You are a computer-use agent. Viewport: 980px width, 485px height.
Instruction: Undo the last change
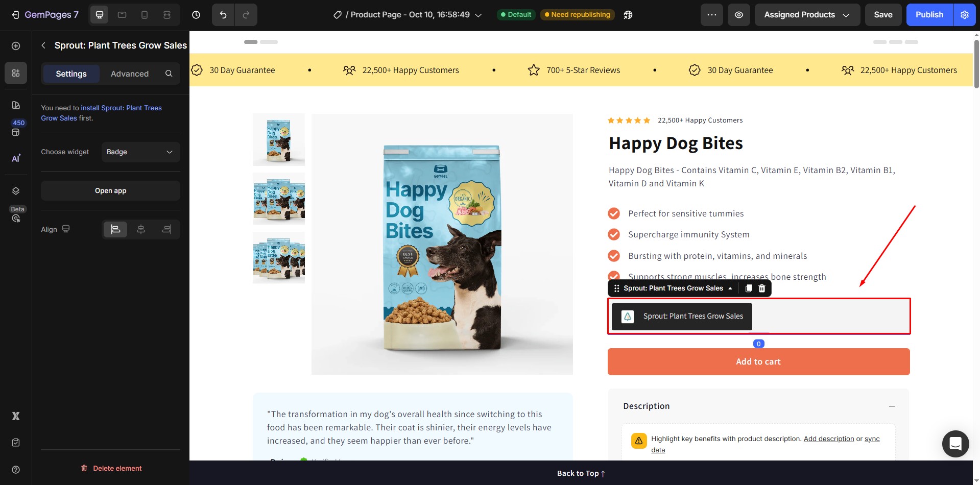point(223,15)
